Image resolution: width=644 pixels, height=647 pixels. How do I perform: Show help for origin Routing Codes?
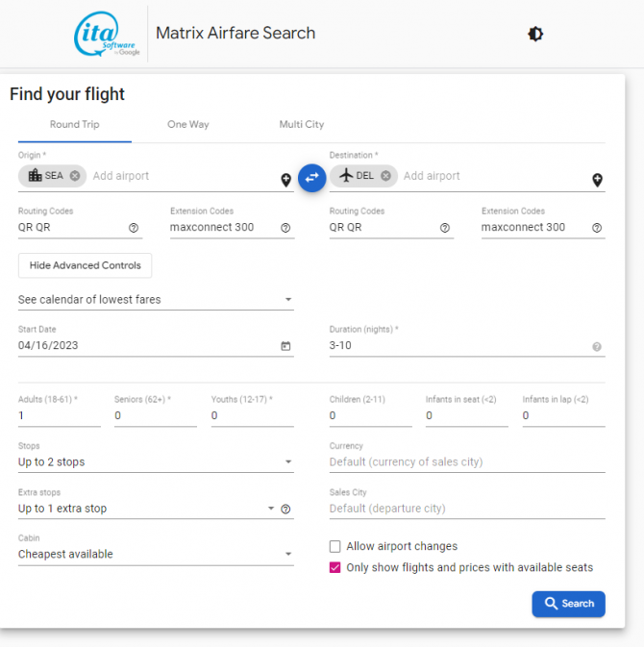134,228
